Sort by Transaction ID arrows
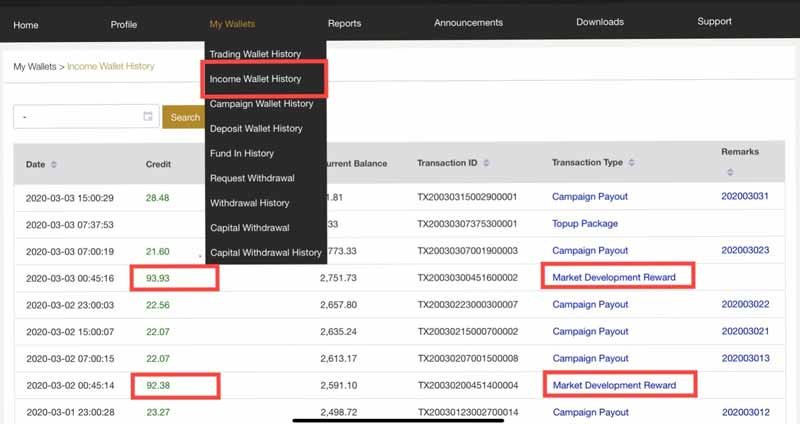 point(486,163)
